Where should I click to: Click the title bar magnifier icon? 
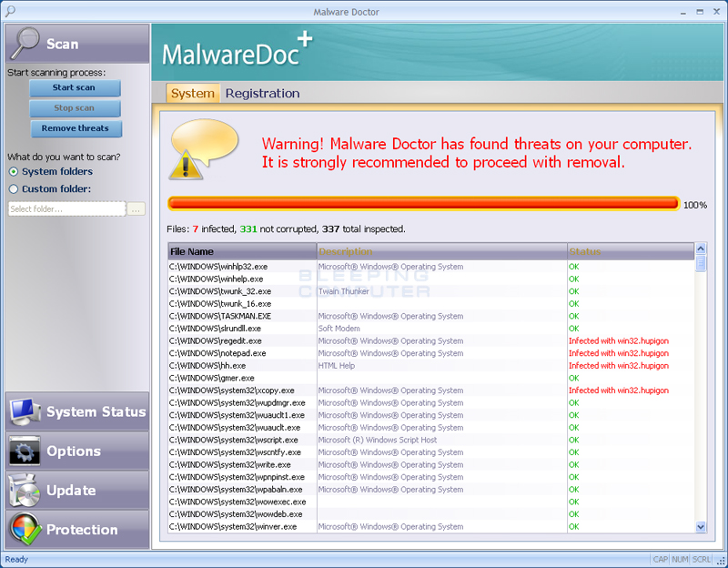coord(10,11)
